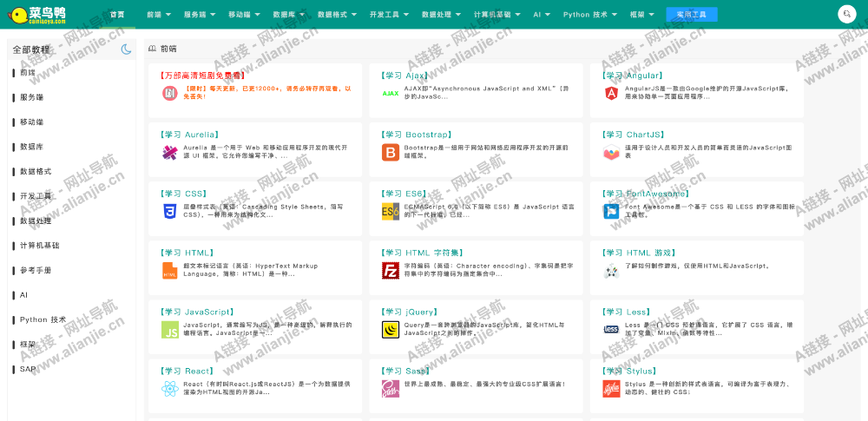This screenshot has width=868, height=421.
Task: Click the Stylus logo icon
Action: (x=612, y=389)
